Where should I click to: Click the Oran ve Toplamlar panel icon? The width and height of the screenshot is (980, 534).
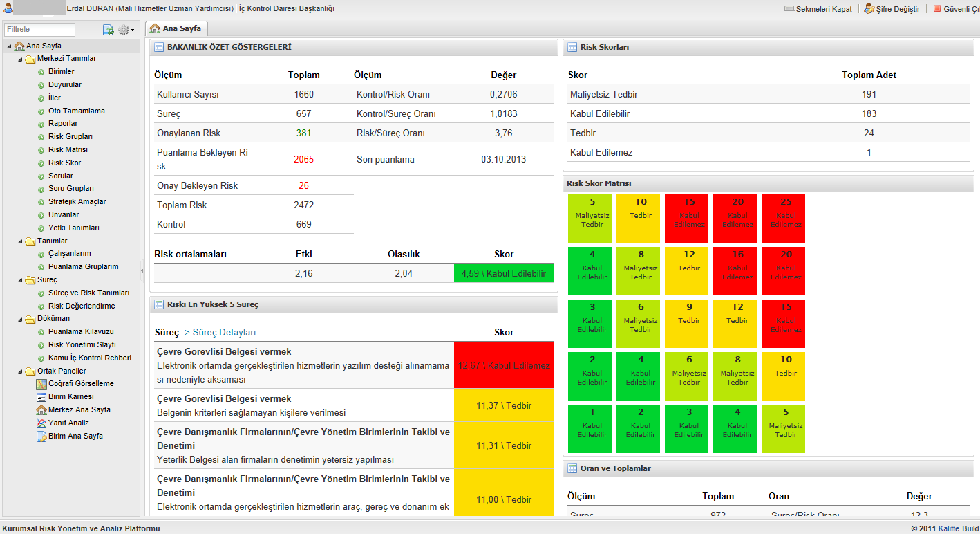[x=572, y=468]
